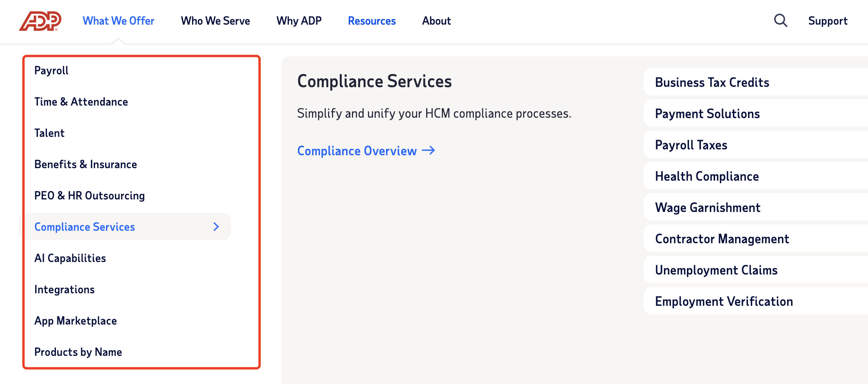Select Talent in the left menu

(x=49, y=133)
